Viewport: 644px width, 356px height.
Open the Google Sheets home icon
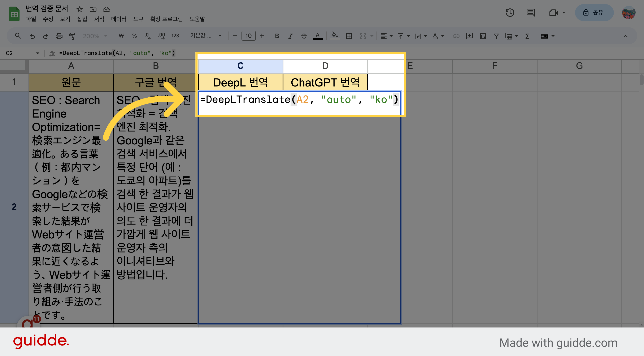click(14, 14)
